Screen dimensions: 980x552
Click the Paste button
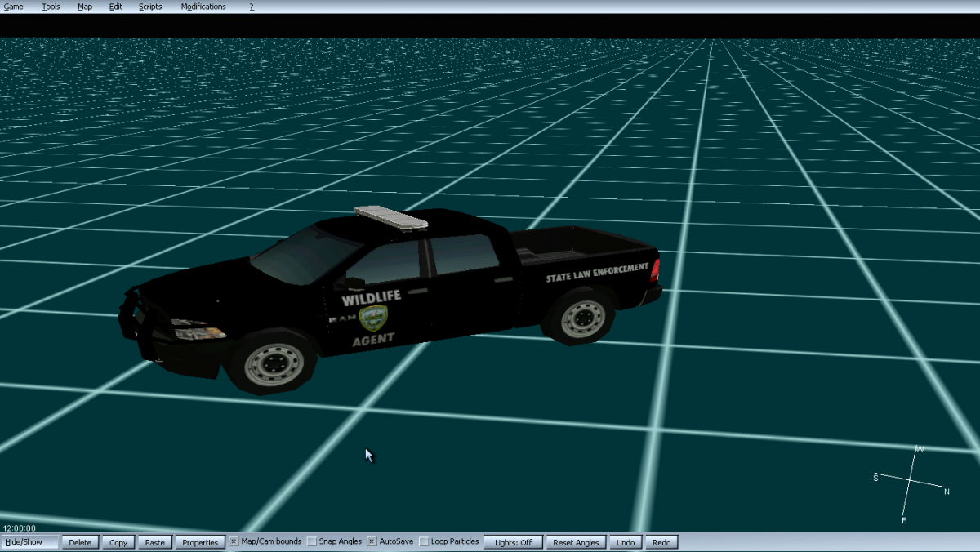[155, 542]
